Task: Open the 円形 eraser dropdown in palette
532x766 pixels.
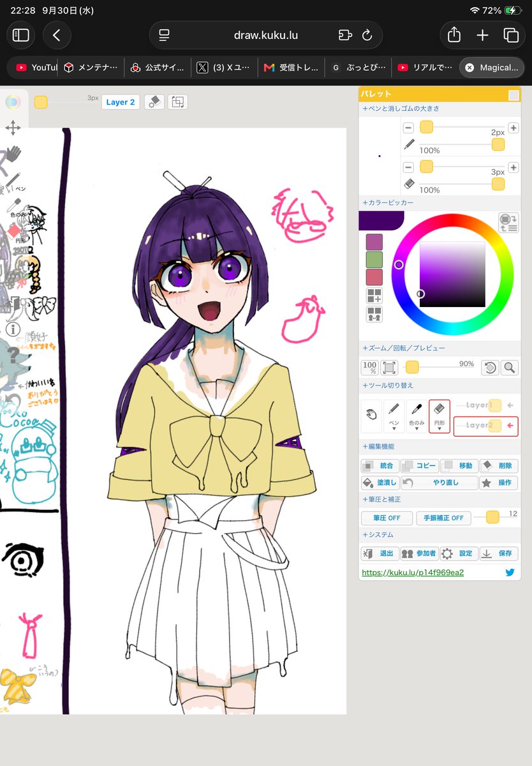Action: click(440, 417)
